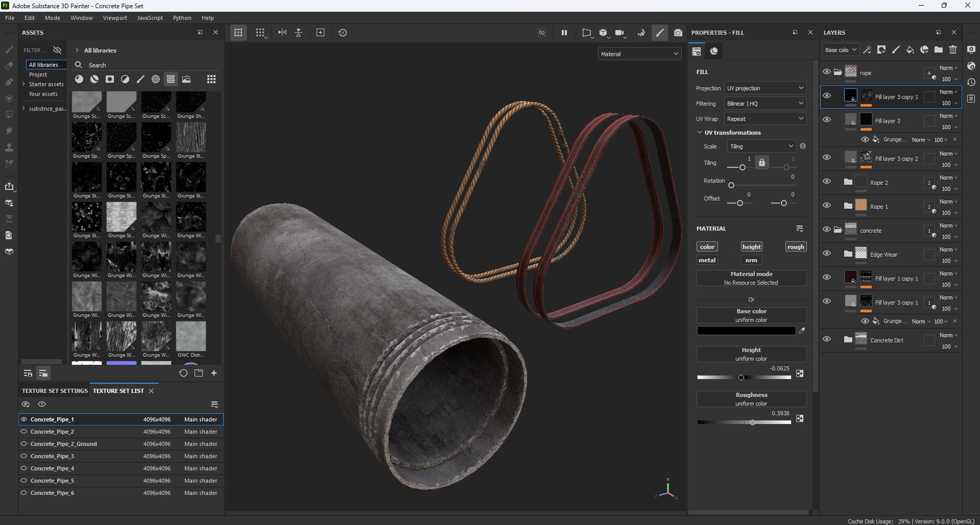This screenshot has width=980, height=525.
Task: Open the File menu
Action: coord(10,18)
